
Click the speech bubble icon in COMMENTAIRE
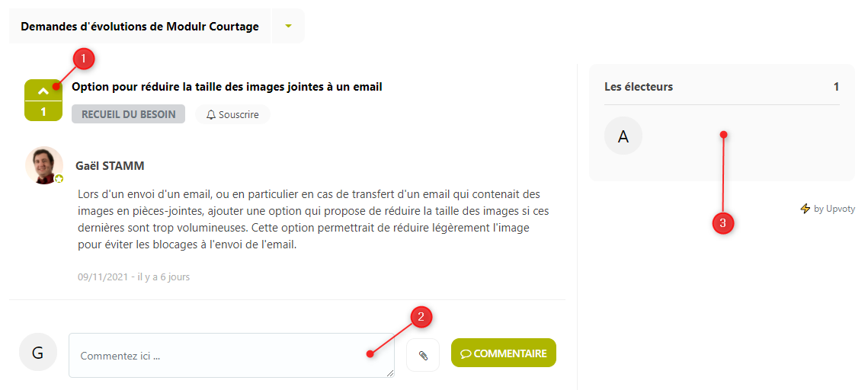[x=465, y=354]
